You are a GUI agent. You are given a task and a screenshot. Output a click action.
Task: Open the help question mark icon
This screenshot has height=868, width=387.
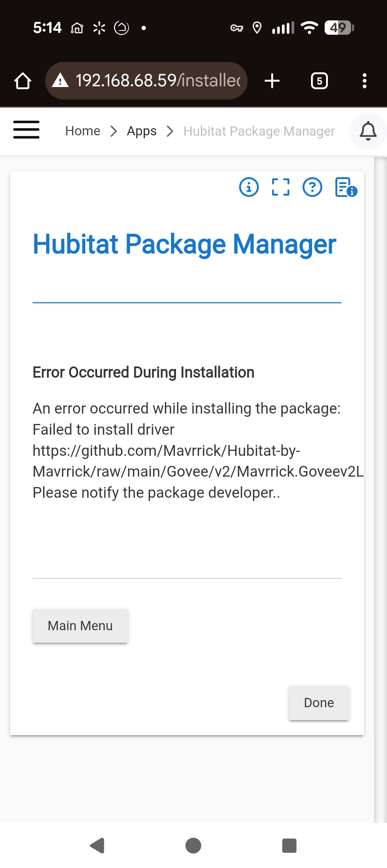pos(312,187)
